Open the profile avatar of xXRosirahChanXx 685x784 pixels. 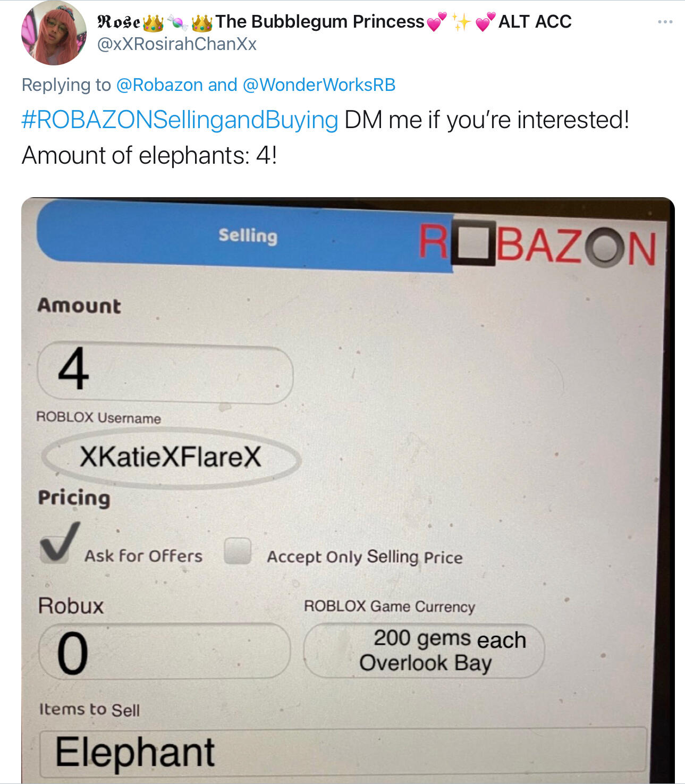[54, 33]
